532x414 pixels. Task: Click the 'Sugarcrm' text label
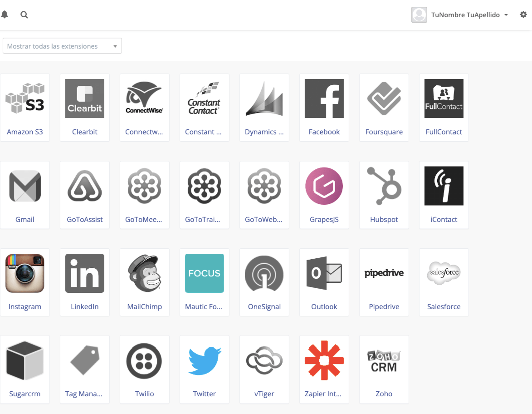click(25, 394)
